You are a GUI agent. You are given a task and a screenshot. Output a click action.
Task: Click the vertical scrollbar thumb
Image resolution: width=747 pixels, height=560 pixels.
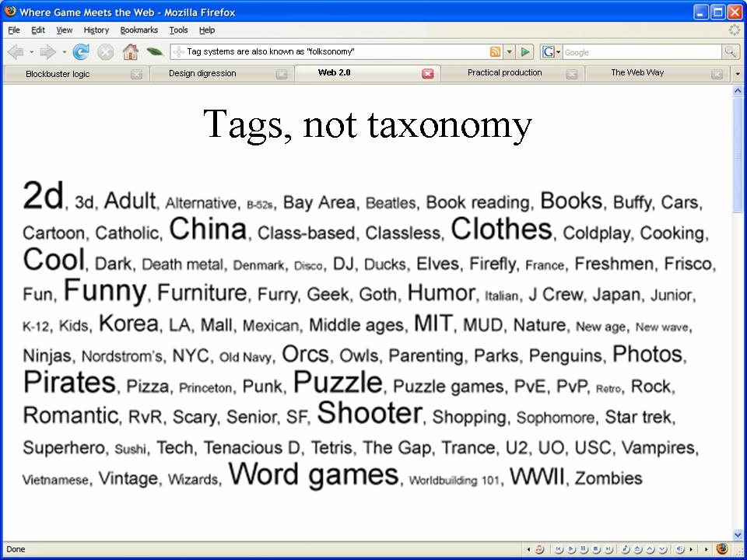click(x=738, y=154)
